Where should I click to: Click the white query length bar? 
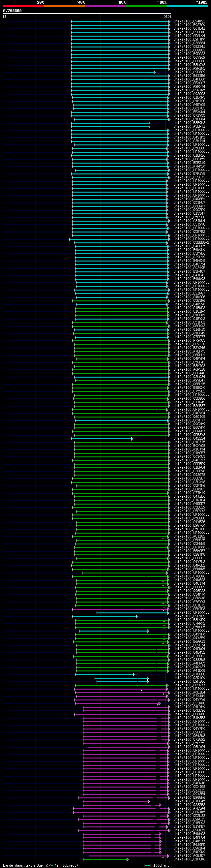pyautogui.click(x=87, y=14)
